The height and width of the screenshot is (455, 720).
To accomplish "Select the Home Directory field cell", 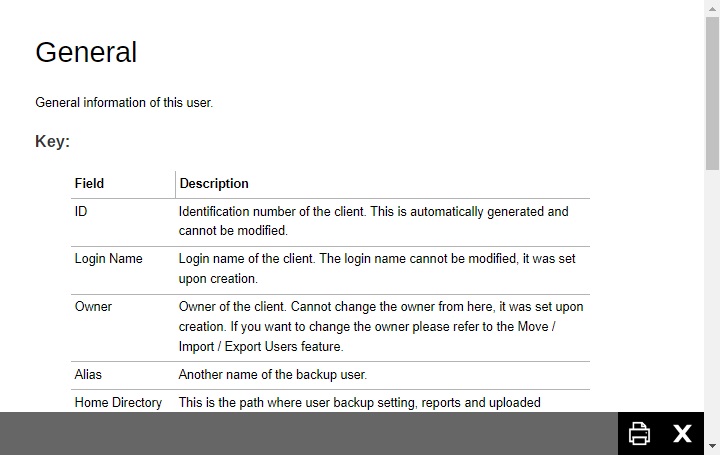I will (x=118, y=402).
